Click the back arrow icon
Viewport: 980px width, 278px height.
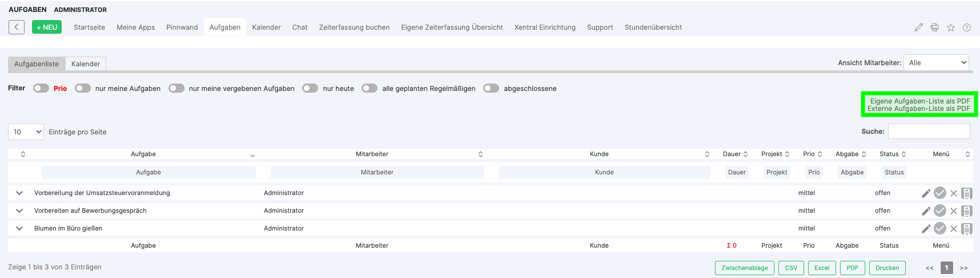click(x=17, y=27)
